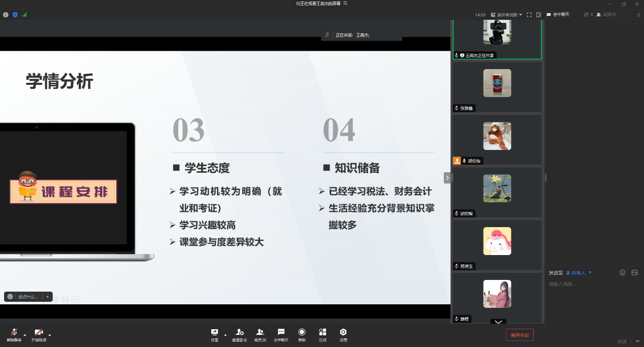
Task: Enter fullscreen using the fullscreen icon
Action: [x=529, y=15]
